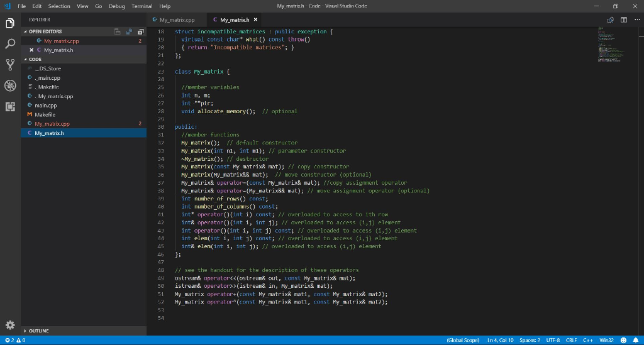Click the errors and warnings status indicator
This screenshot has width=644, height=345.
(15, 340)
